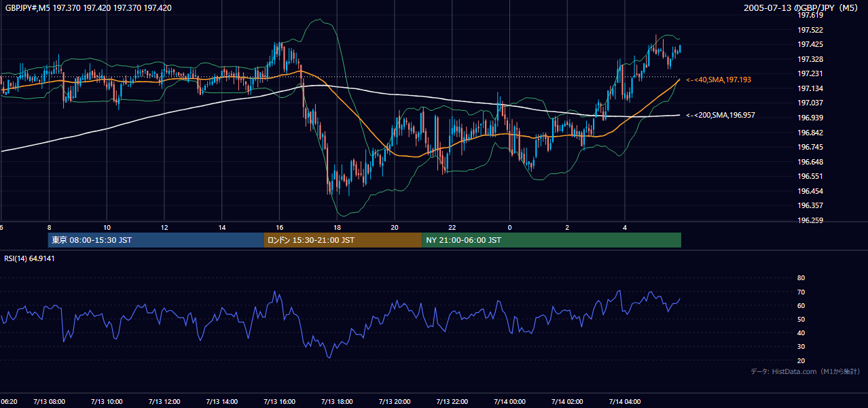Click price axis value 196.842
868x408 pixels.
point(810,133)
